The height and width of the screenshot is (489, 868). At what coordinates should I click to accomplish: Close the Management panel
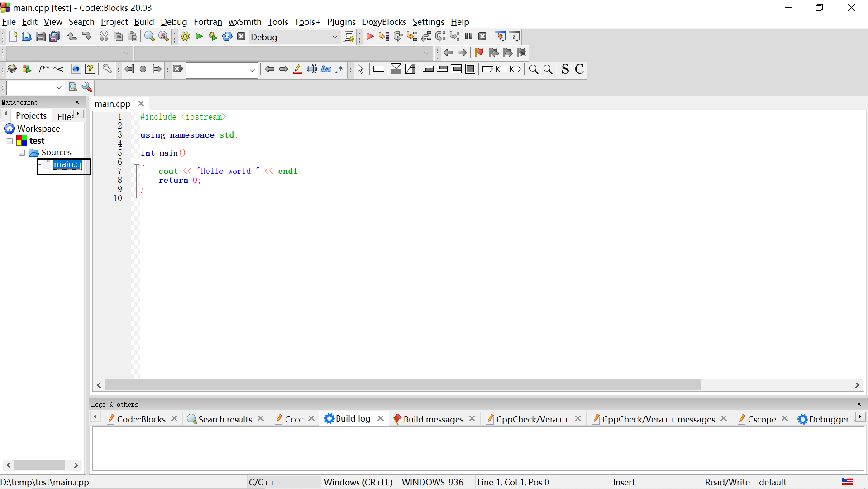click(77, 102)
